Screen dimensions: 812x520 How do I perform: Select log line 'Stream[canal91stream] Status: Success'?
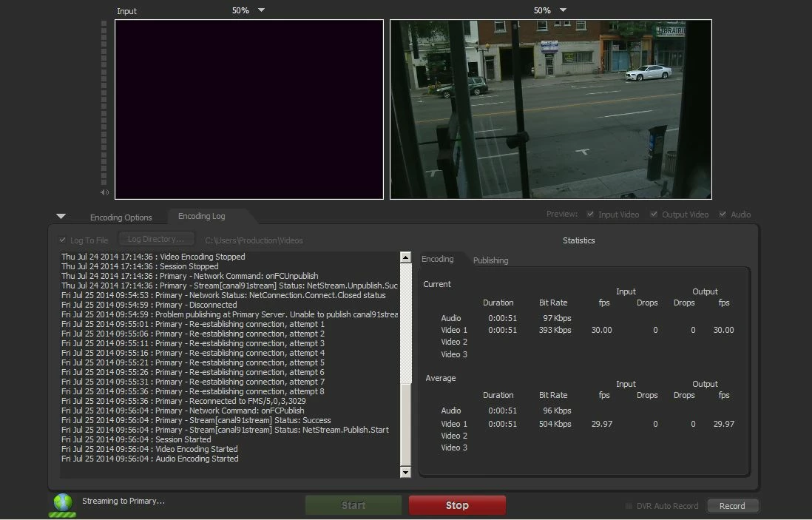point(196,420)
